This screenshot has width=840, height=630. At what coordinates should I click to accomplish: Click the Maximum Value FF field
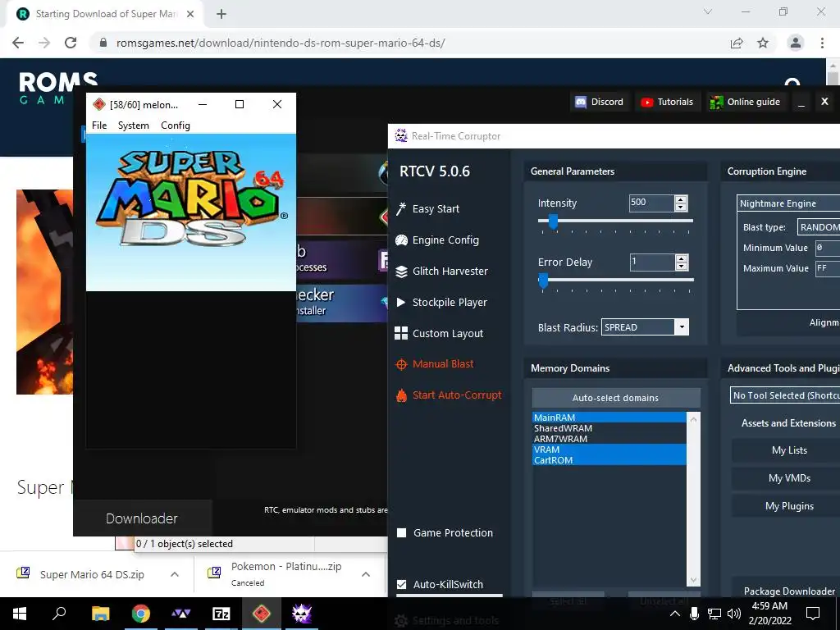(x=827, y=268)
